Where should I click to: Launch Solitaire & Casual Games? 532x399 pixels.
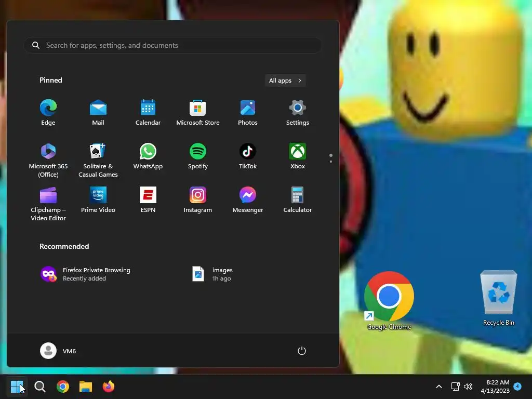98,160
